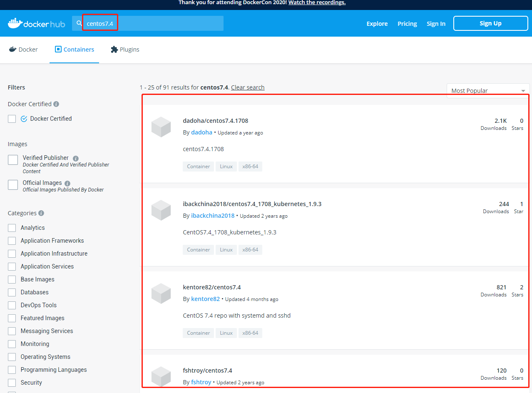
Task: Click the 2.1K Downloads count
Action: (494, 124)
